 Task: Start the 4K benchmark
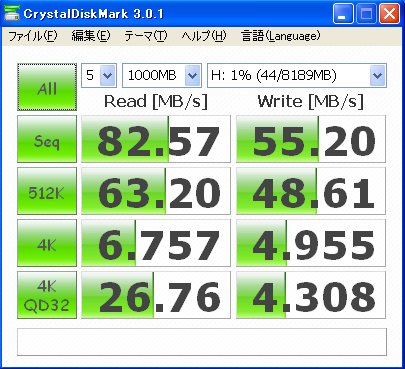(x=47, y=243)
